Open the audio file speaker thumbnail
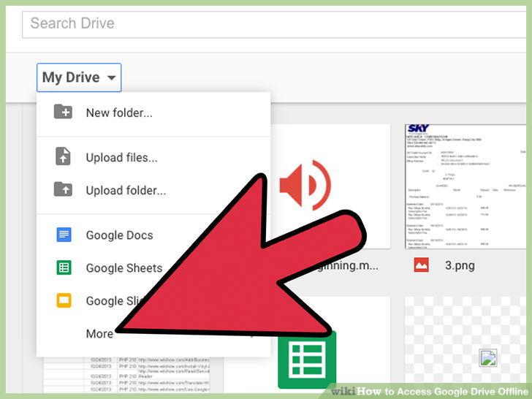Viewport: 532px width, 399px height. [x=305, y=185]
